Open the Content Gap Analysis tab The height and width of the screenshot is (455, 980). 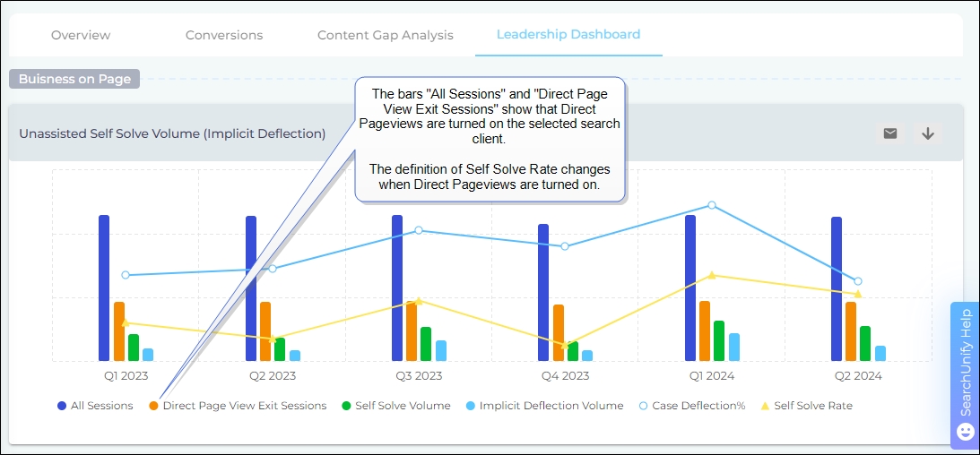tap(386, 35)
